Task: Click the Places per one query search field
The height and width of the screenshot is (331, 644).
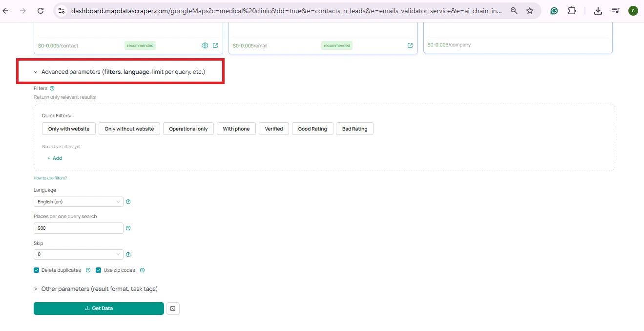Action: click(78, 228)
